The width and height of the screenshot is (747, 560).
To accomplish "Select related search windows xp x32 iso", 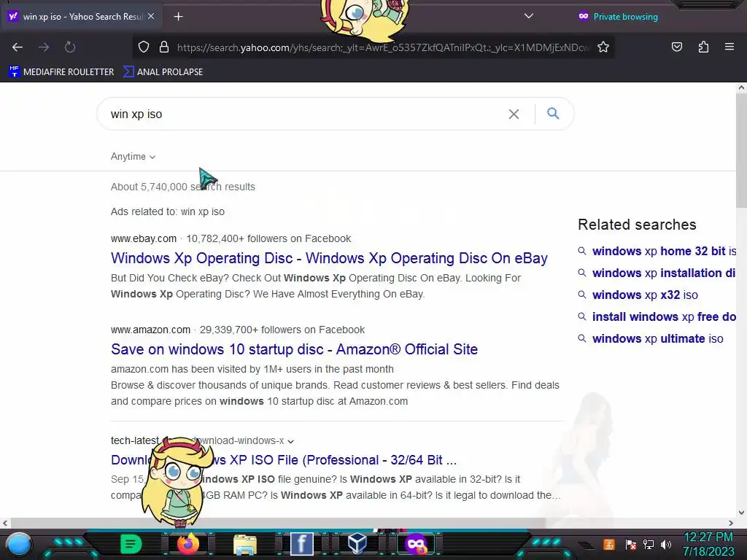I will pos(645,295).
